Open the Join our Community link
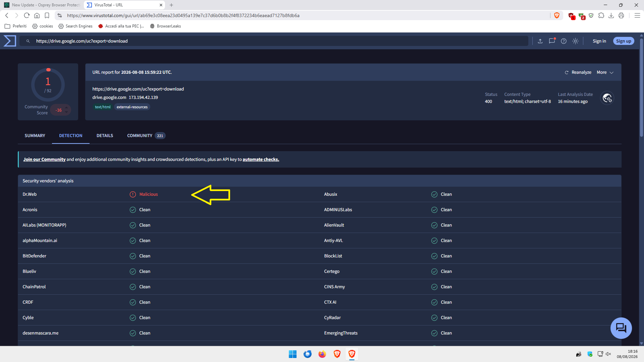644x362 pixels. (x=44, y=160)
